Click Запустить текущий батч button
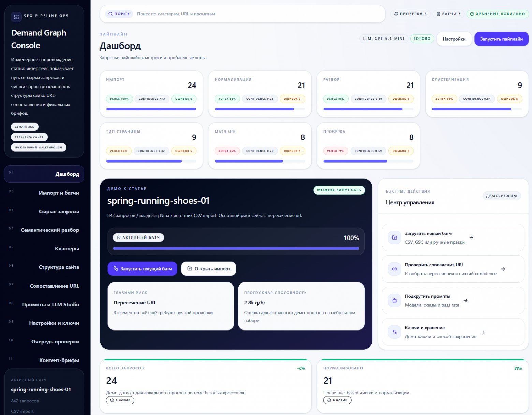Image resolution: width=532 pixels, height=415 pixels. coord(142,269)
